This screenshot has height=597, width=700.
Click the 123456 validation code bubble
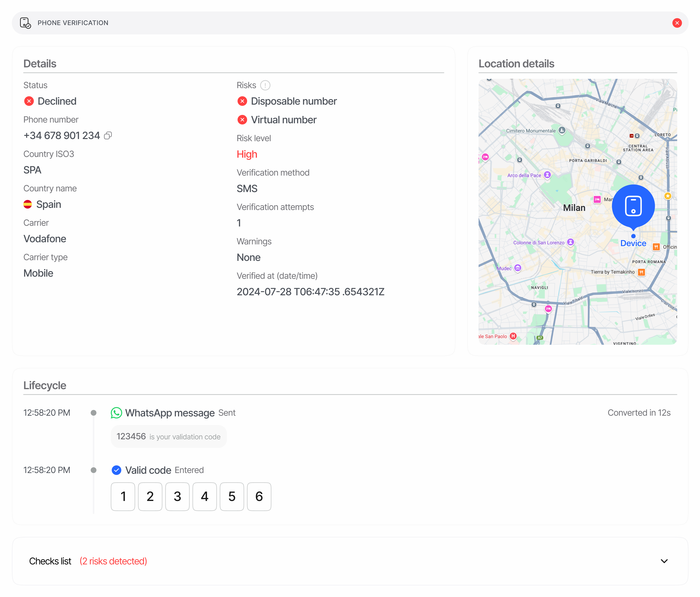[168, 437]
